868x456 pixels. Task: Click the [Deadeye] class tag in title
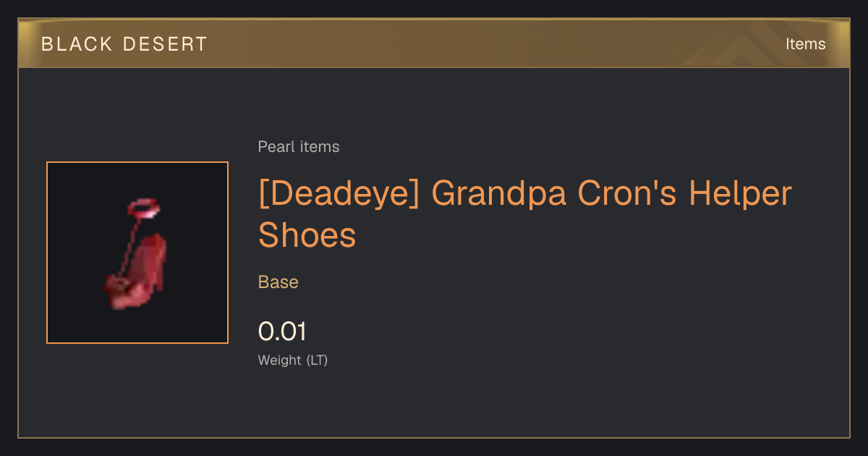click(x=339, y=195)
